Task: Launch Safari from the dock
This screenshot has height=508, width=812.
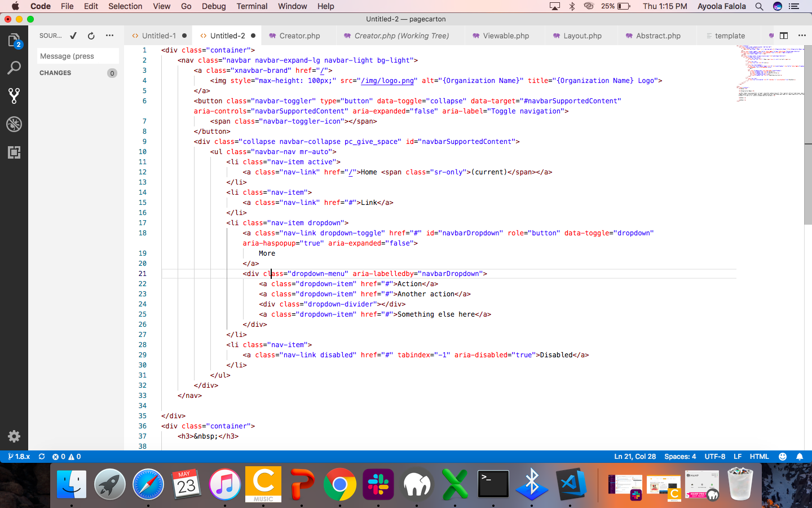Action: 148,484
